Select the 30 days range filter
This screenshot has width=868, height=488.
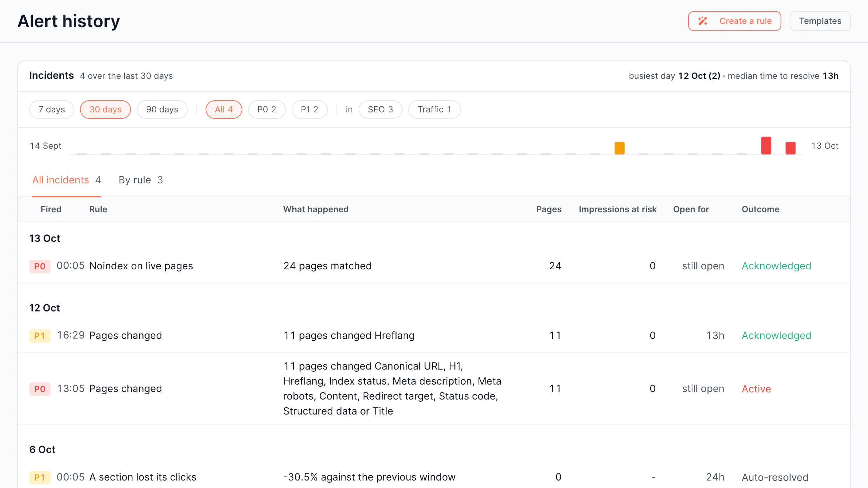105,110
